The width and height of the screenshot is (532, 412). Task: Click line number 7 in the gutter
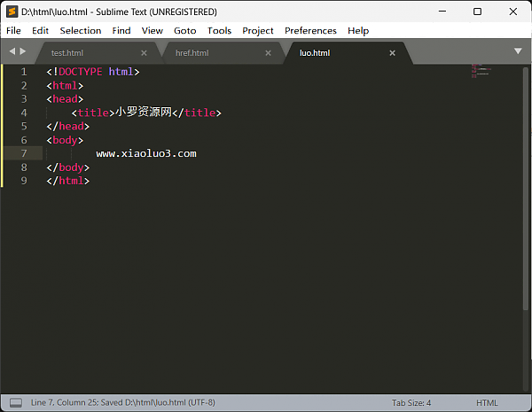(x=24, y=153)
